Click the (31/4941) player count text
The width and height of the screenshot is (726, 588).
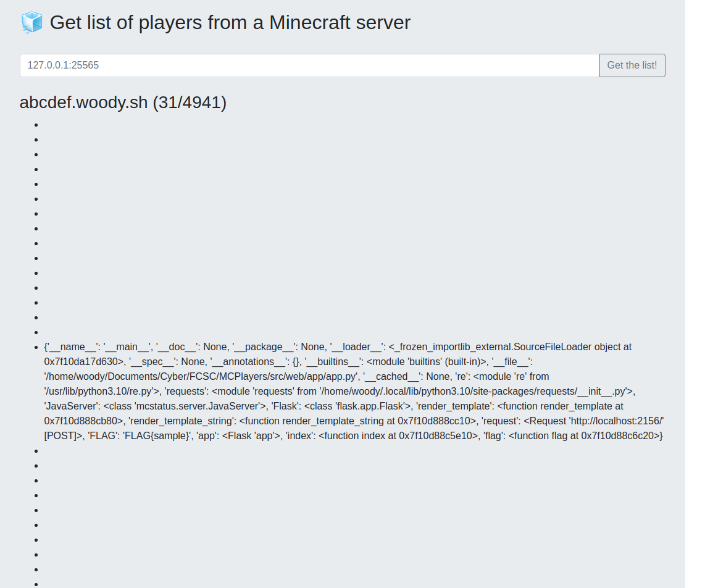tap(190, 103)
